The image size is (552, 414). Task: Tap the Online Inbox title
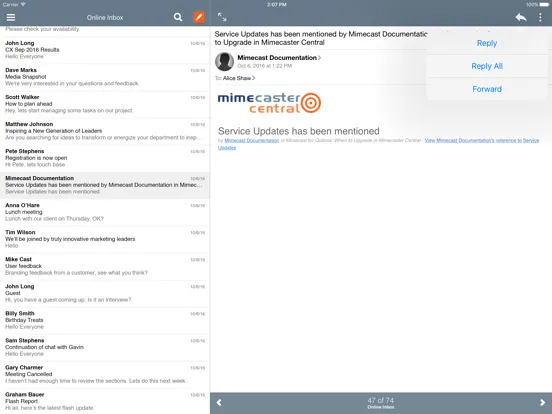pos(105,17)
